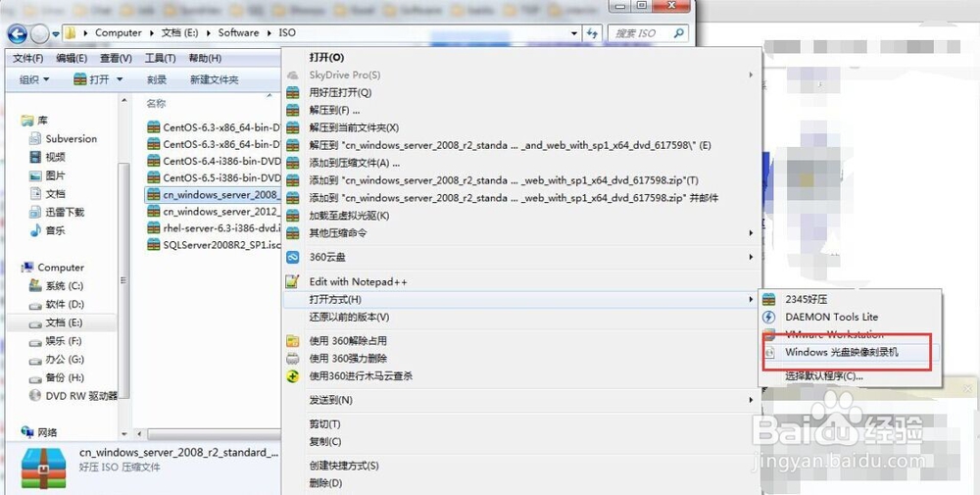Click the 网络 network icon in sidebar
This screenshot has width=980, height=495.
point(27,432)
